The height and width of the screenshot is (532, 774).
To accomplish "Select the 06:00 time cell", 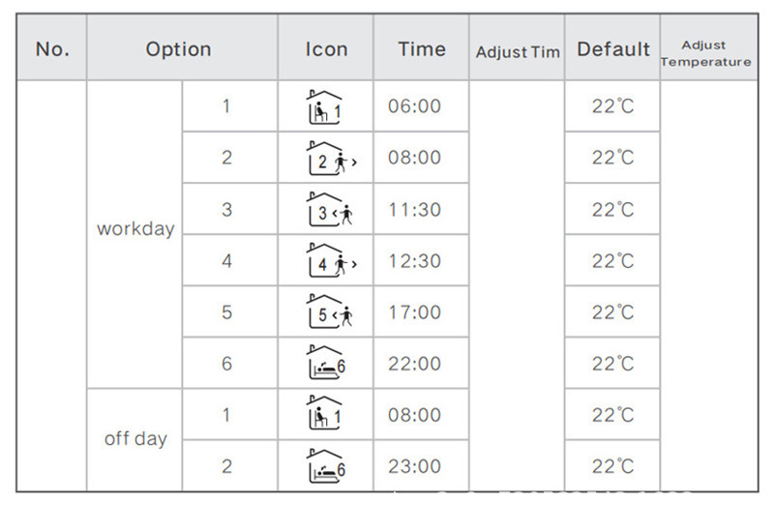I will [414, 107].
